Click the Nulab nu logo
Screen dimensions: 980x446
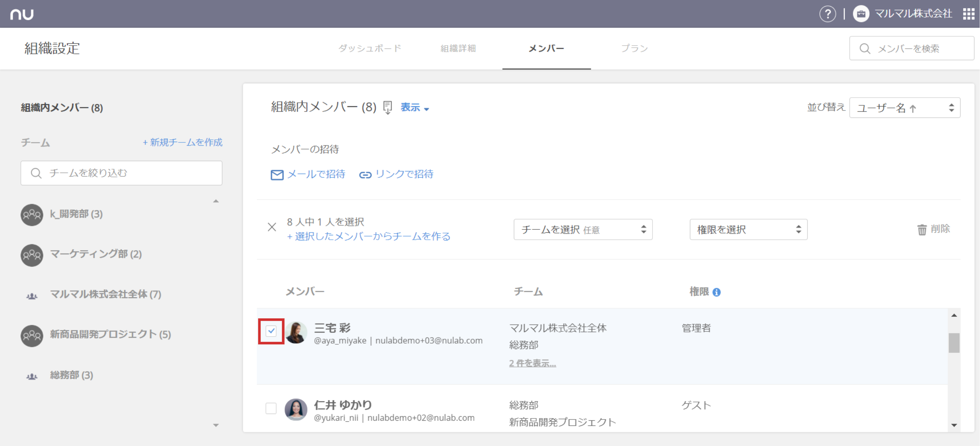pos(22,14)
